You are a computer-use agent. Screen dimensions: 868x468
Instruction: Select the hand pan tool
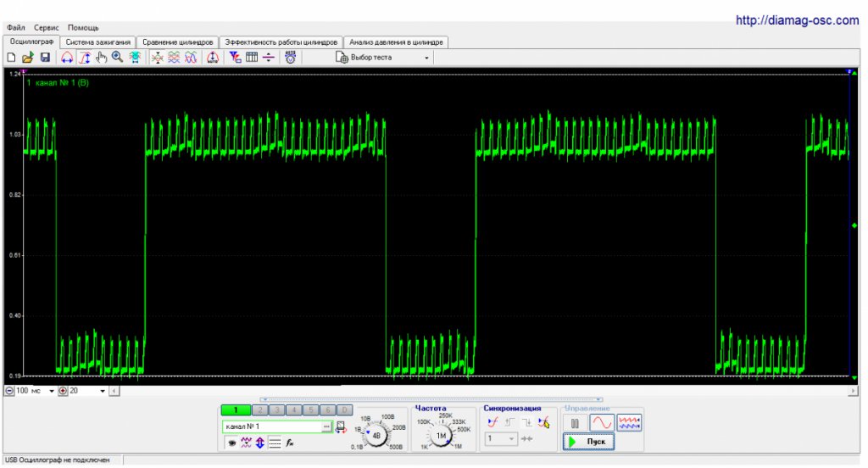coord(101,58)
